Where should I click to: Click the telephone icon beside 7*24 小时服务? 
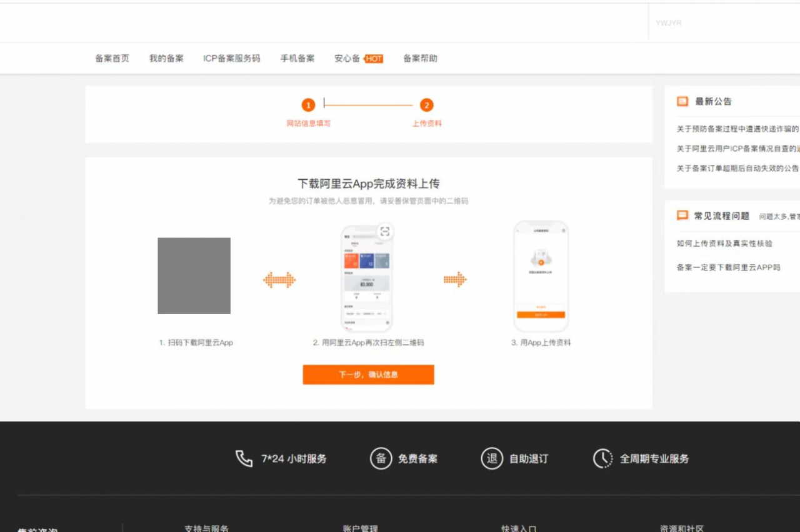coord(244,459)
